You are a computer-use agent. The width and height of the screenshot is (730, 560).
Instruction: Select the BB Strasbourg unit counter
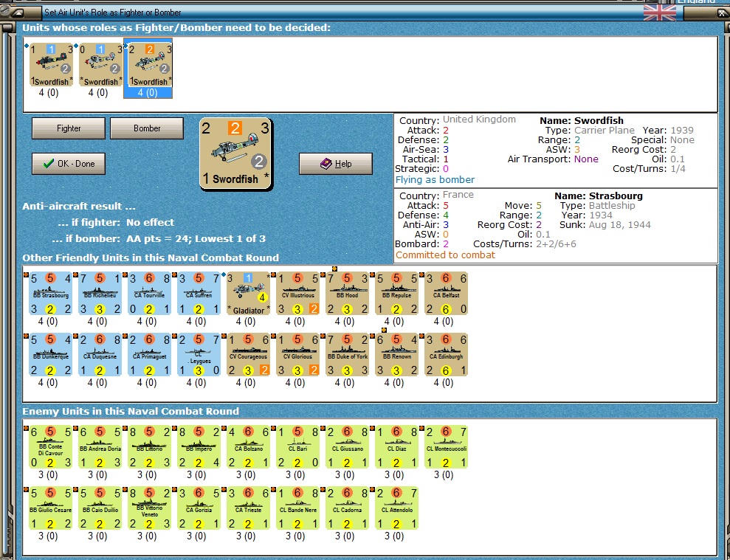(50, 294)
